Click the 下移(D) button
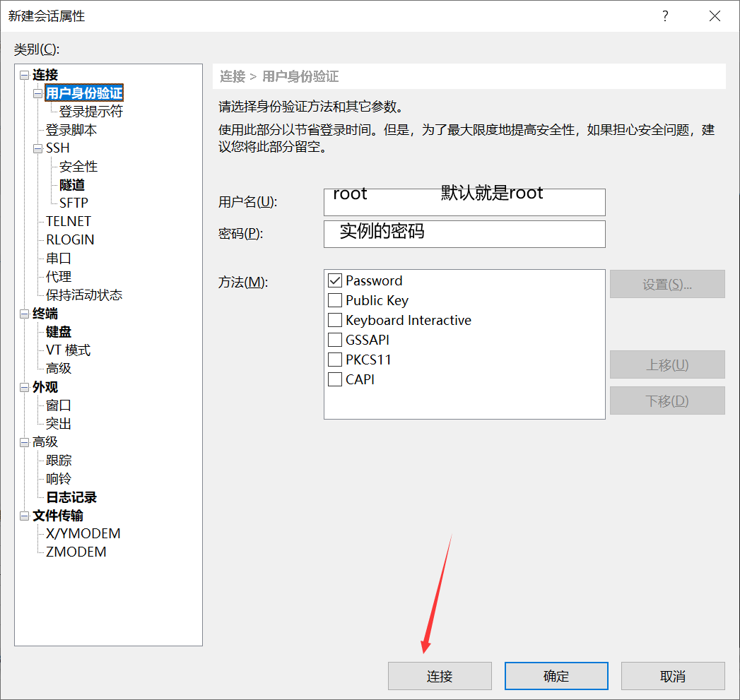 point(667,401)
